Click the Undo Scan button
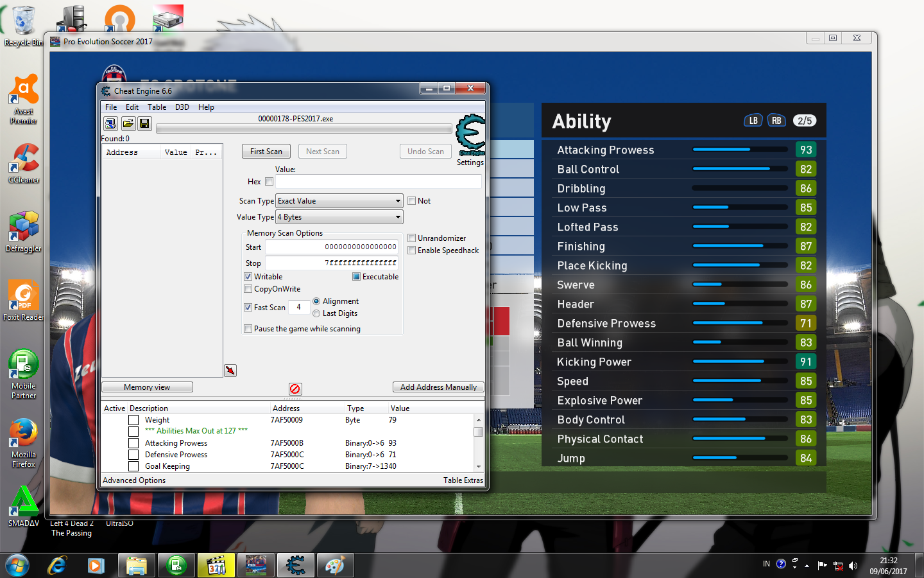Screen dimensions: 924x578 pos(425,152)
